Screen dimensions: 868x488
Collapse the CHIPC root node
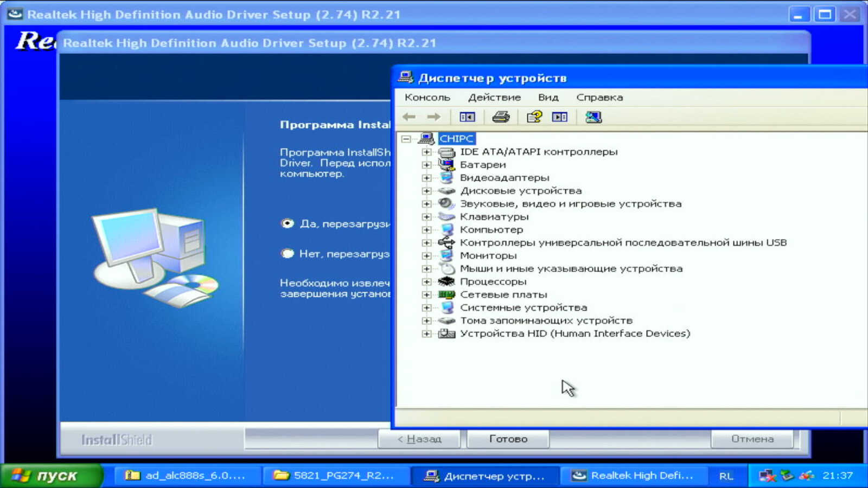406,139
